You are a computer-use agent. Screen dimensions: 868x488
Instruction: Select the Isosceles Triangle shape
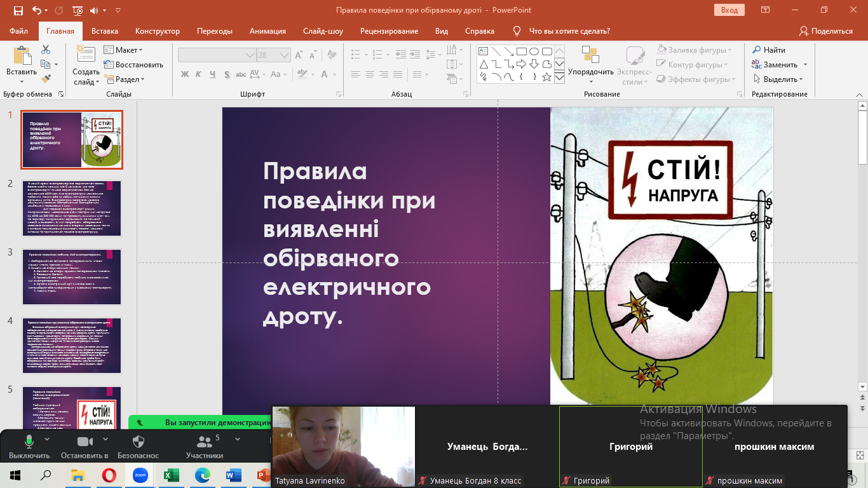tap(483, 64)
